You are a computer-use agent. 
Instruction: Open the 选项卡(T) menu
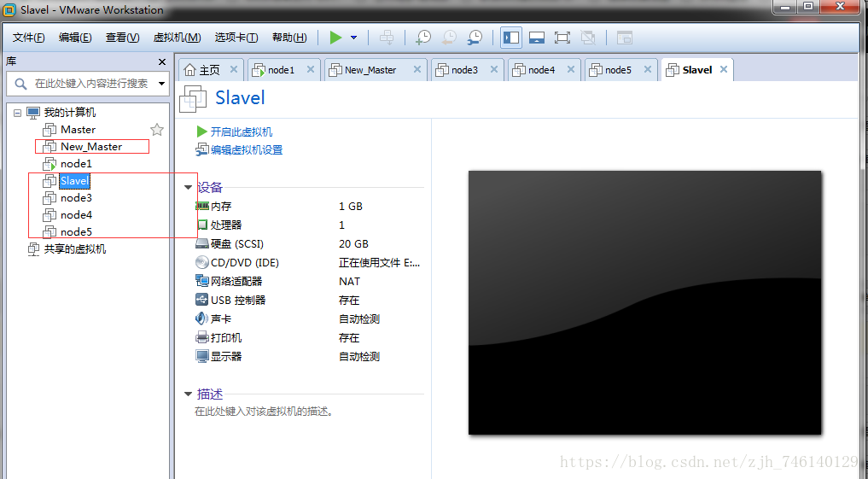pos(236,38)
